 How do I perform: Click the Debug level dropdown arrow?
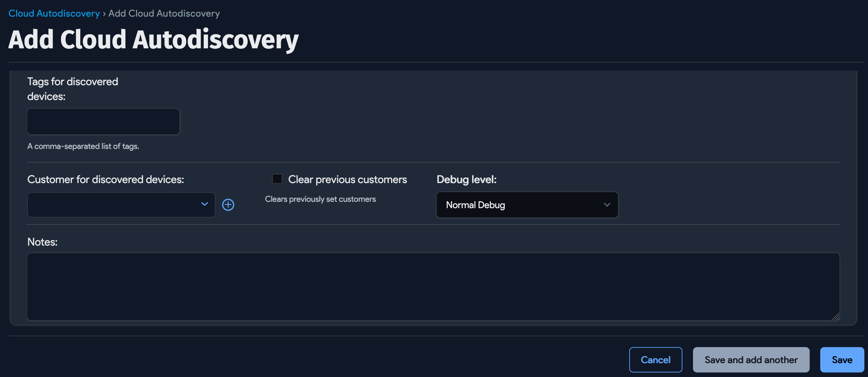607,205
